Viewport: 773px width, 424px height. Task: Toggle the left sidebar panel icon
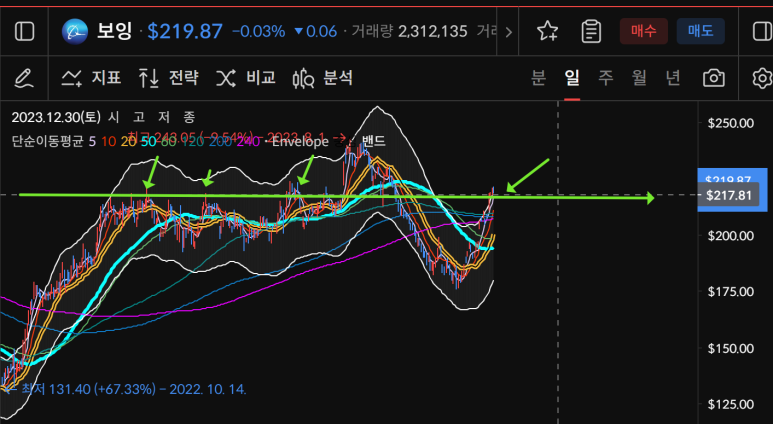pos(24,32)
